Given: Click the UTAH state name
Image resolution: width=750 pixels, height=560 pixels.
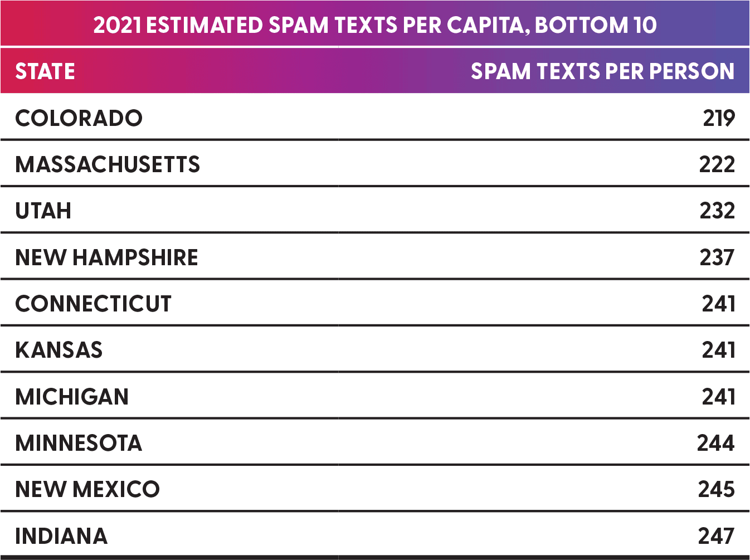Looking at the screenshot, I should tap(43, 211).
